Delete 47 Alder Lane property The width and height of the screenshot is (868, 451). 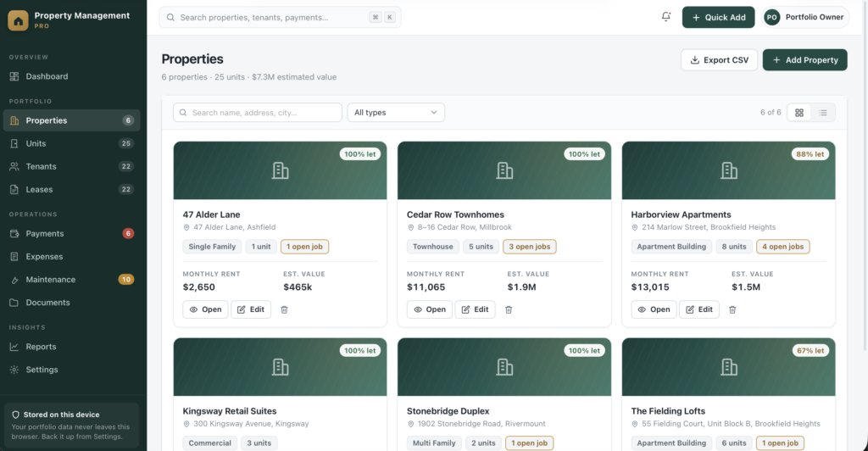[x=284, y=310]
